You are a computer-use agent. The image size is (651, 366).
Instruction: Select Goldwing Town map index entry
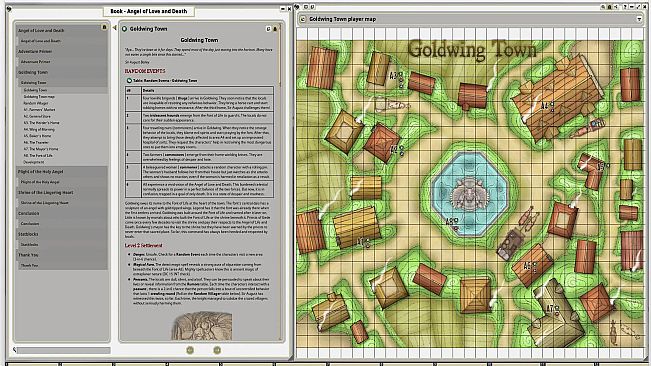(39, 97)
